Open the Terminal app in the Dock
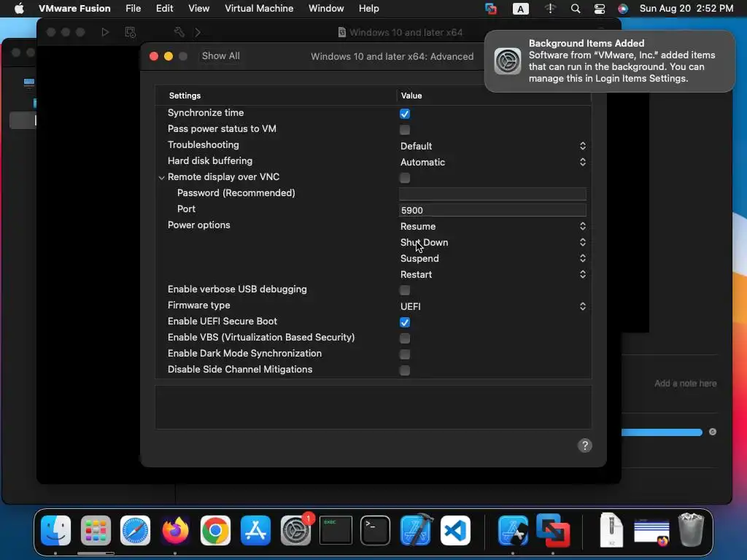This screenshot has height=560, width=747. click(376, 530)
